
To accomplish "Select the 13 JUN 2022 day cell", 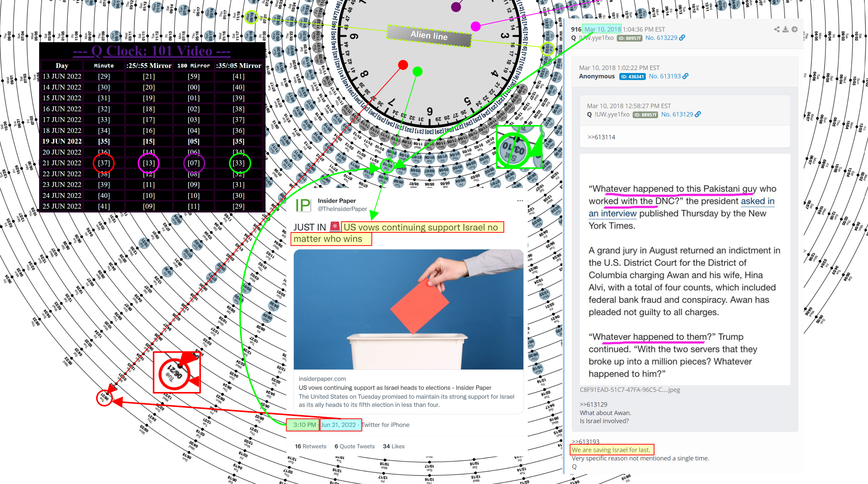I will 62,76.
